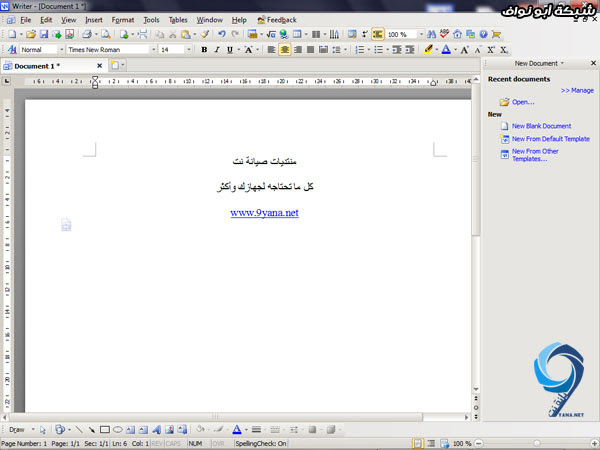The height and width of the screenshot is (450, 600).
Task: Toggle Italic formatting
Action: coord(217,50)
